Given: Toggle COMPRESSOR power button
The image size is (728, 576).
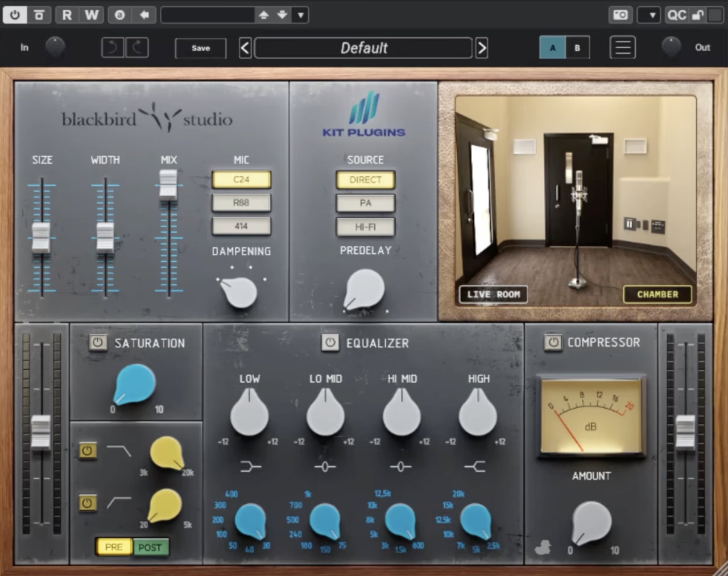Looking at the screenshot, I should click(x=553, y=342).
